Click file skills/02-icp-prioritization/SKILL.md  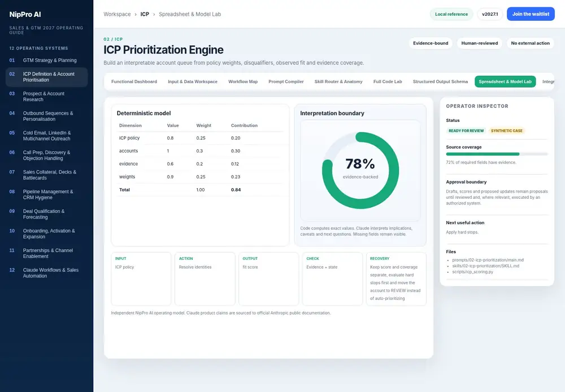click(485, 266)
